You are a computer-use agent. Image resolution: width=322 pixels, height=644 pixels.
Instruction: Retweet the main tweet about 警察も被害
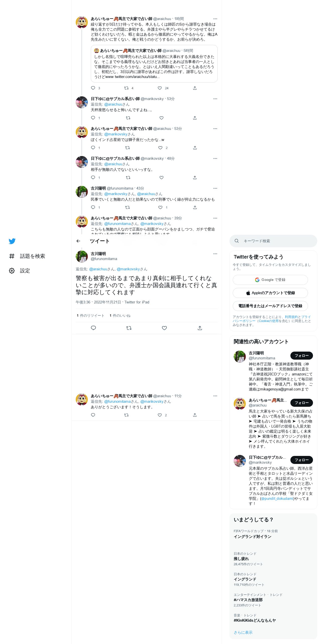[129, 328]
